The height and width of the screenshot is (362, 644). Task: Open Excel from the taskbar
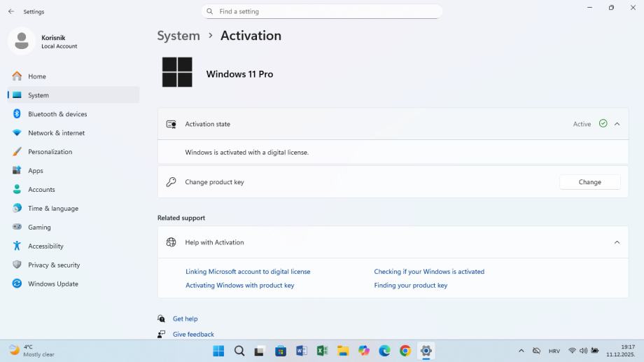click(x=322, y=351)
